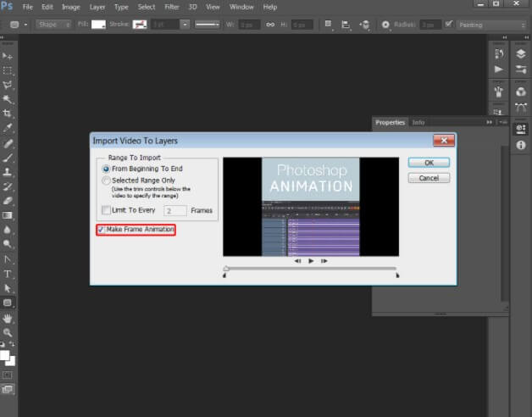The image size is (532, 417).
Task: Switch to the Info tab
Action: click(418, 122)
